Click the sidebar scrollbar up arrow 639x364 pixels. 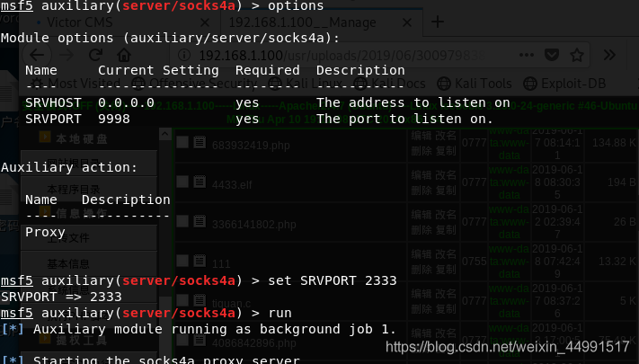point(165,134)
